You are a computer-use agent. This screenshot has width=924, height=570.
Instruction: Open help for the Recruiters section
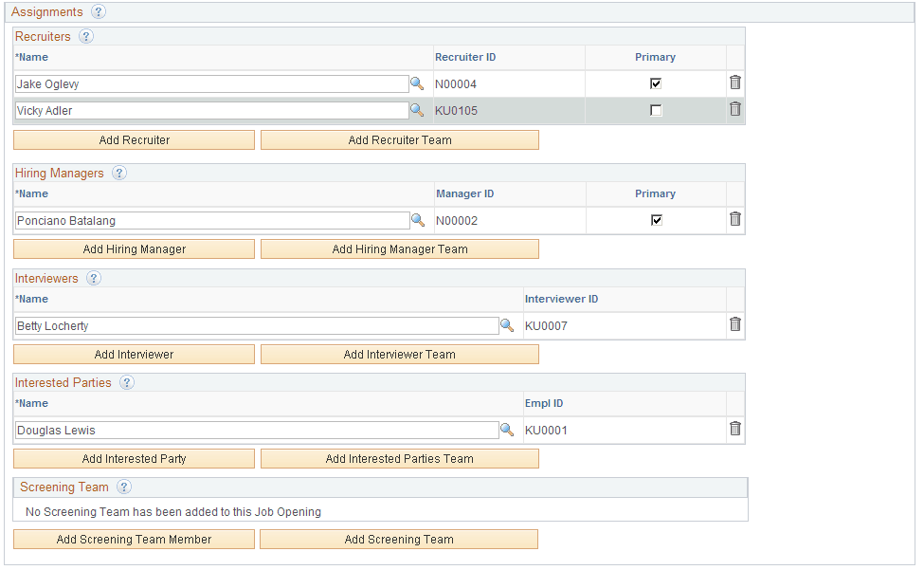tap(85, 36)
